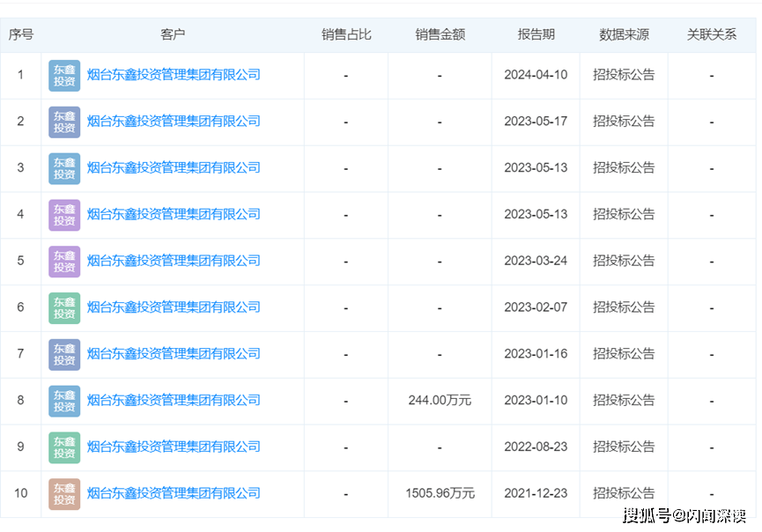Click the green 东鑫投资 logo in row 6
The width and height of the screenshot is (762, 532).
[64, 307]
